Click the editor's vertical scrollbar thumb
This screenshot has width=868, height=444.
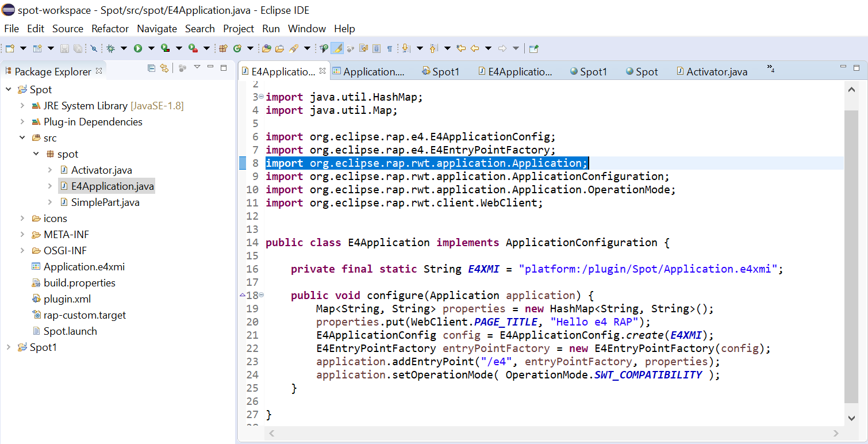851,256
